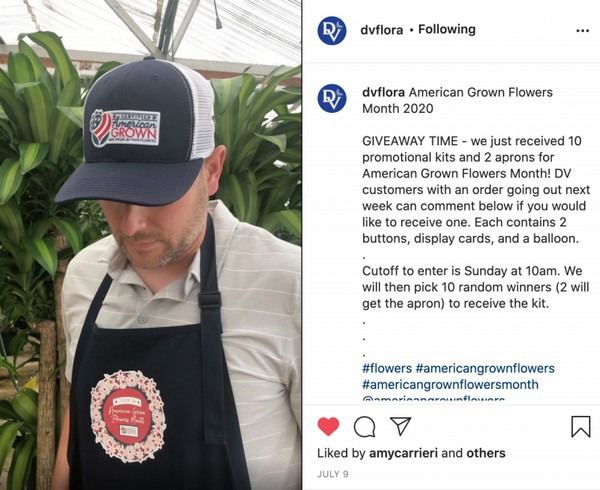The image size is (600, 490).
Task: Open the #americangrownflowers hashtag
Action: click(485, 368)
